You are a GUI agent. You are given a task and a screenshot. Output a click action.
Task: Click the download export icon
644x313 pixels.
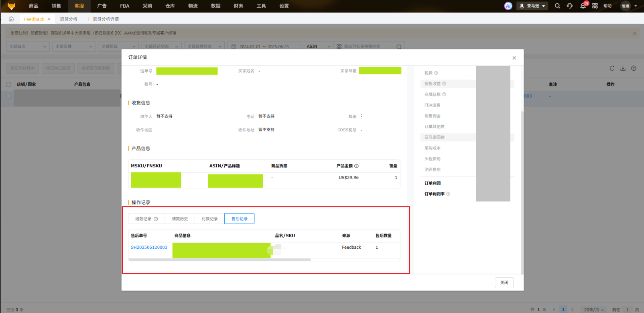click(x=623, y=68)
